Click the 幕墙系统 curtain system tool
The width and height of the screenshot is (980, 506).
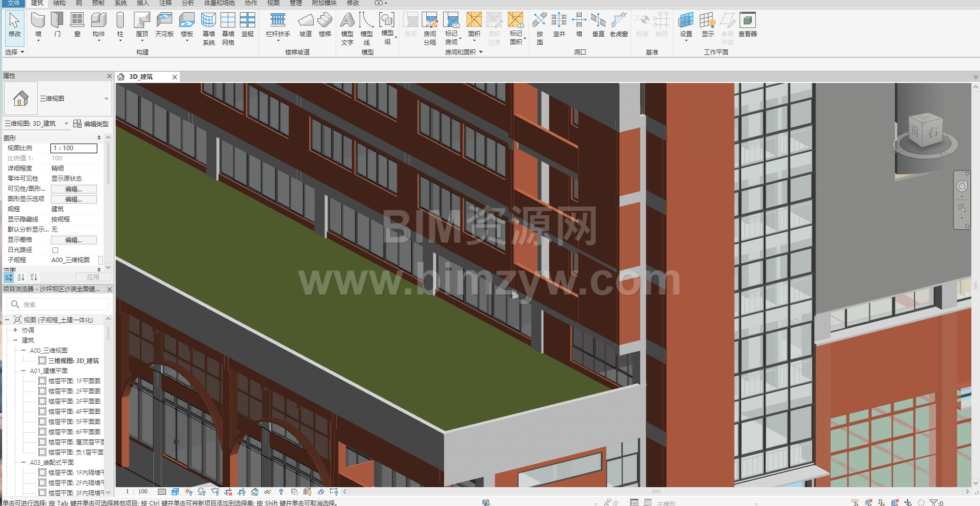tap(209, 29)
